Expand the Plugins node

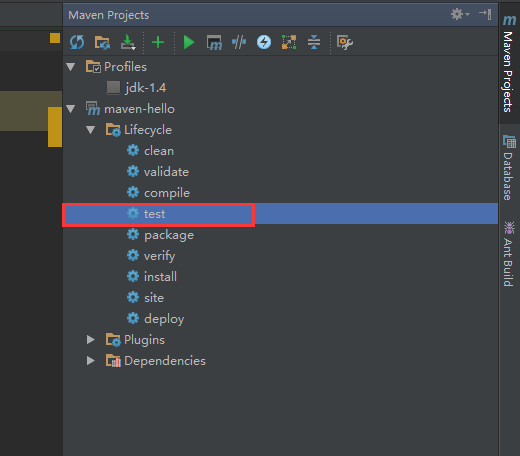tap(91, 340)
